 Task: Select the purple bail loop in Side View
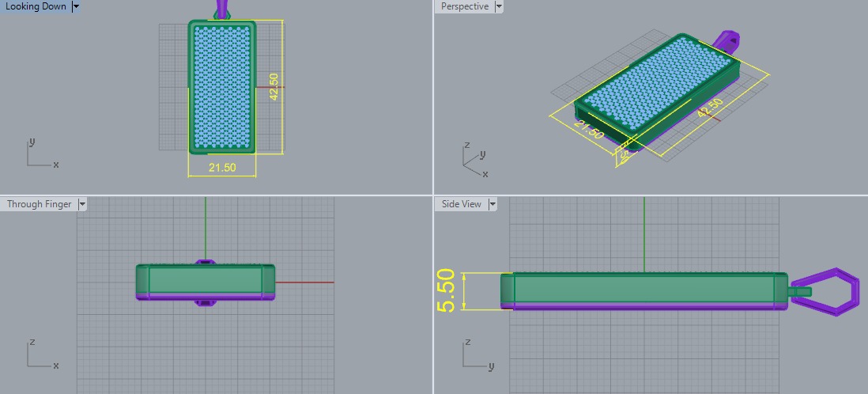pos(825,291)
